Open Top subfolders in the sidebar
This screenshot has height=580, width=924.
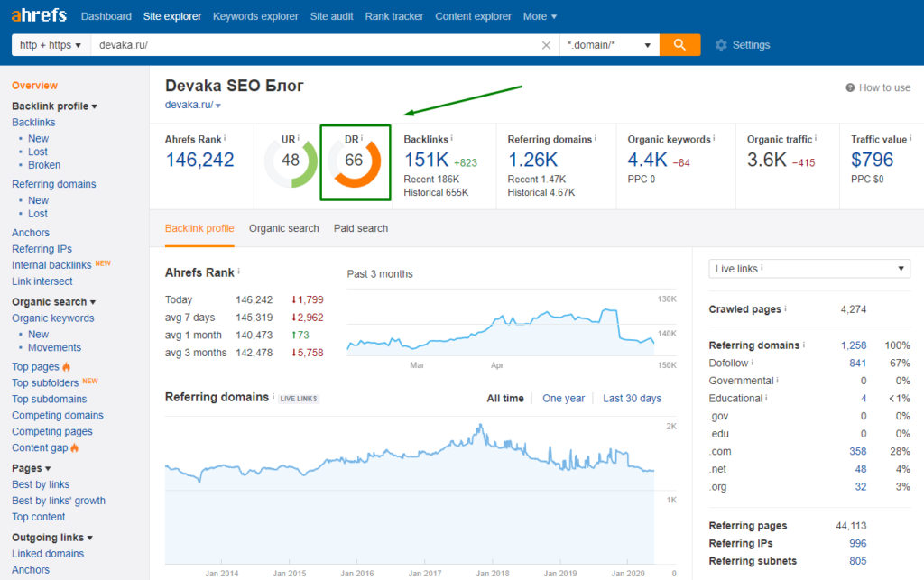click(x=45, y=382)
